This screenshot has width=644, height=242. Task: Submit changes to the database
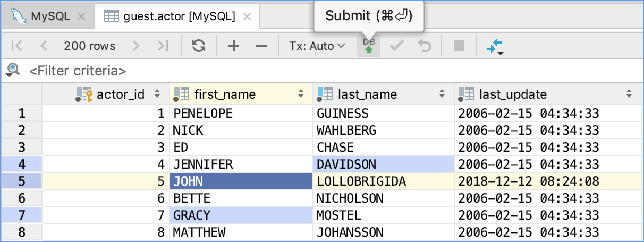point(368,46)
